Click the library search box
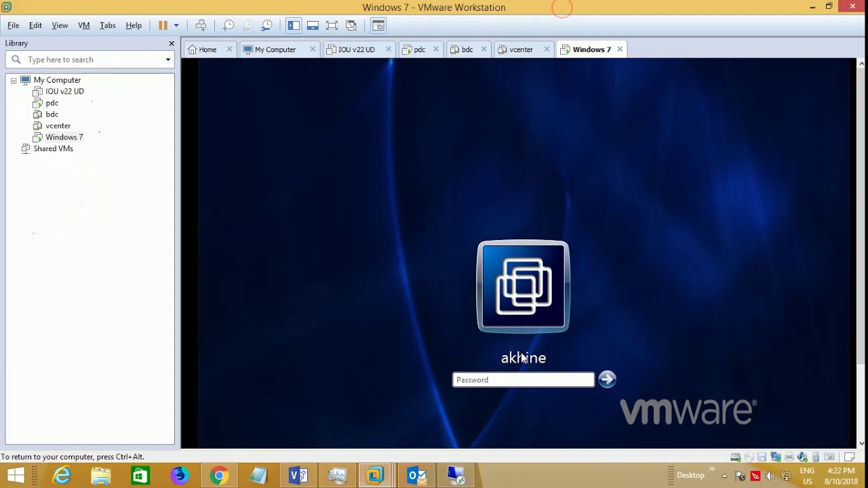Image resolution: width=868 pixels, height=488 pixels. point(90,60)
